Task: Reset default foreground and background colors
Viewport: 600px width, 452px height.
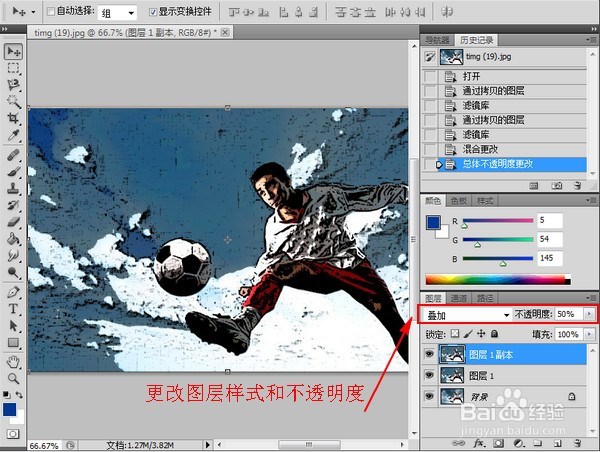Action: [6, 394]
